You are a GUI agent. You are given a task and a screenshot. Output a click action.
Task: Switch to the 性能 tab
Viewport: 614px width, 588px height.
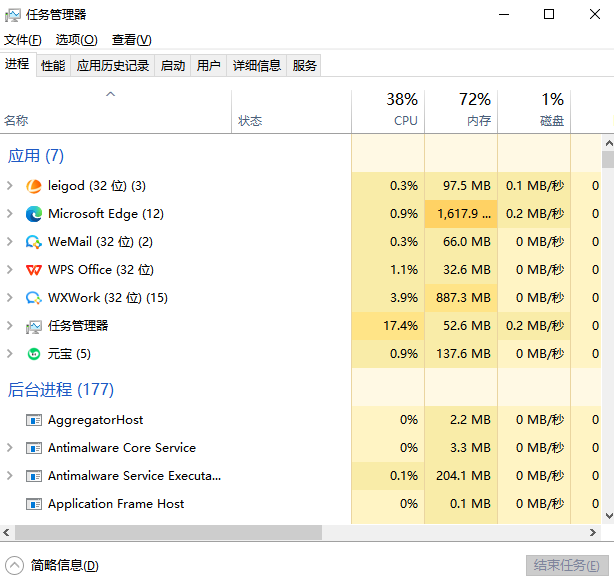53,65
